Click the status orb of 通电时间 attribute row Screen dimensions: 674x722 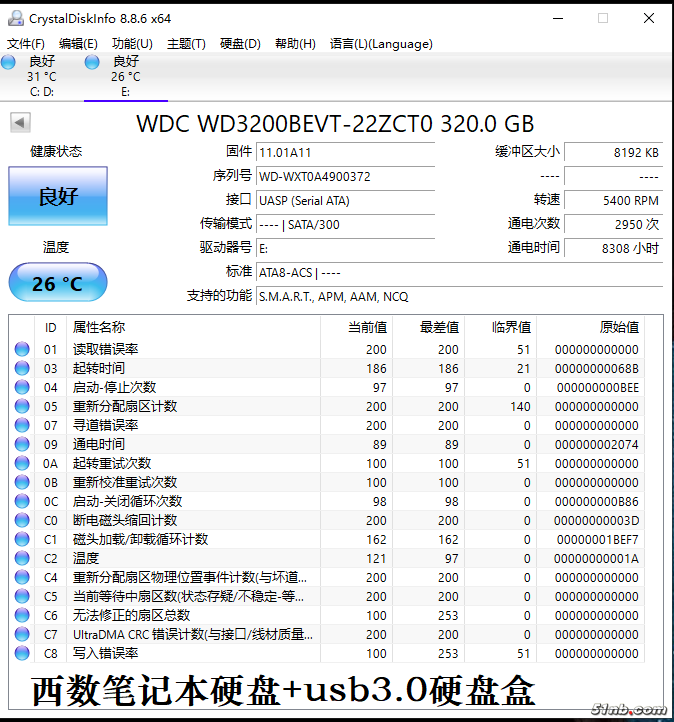click(22, 444)
